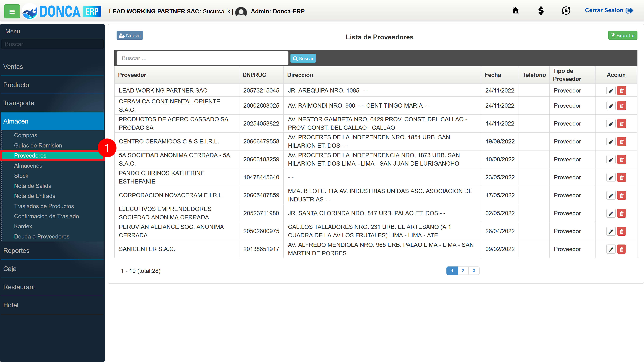644x362 pixels.
Task: Expand the Transporte menu section
Action: tap(52, 103)
